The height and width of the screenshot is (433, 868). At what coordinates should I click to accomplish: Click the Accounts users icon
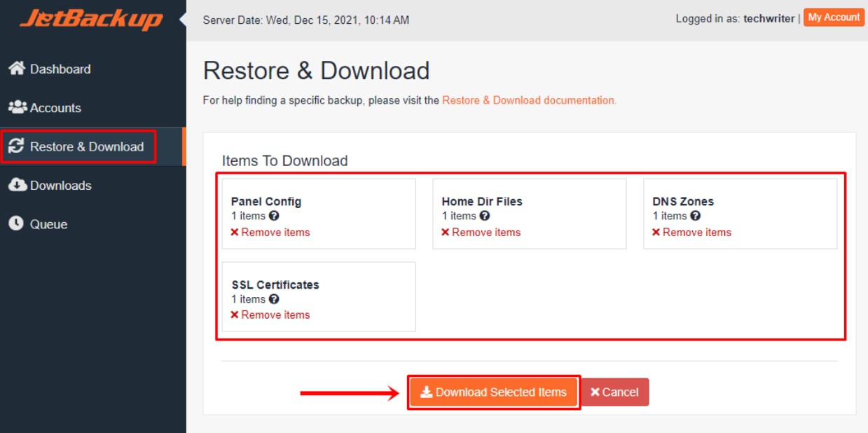click(18, 107)
